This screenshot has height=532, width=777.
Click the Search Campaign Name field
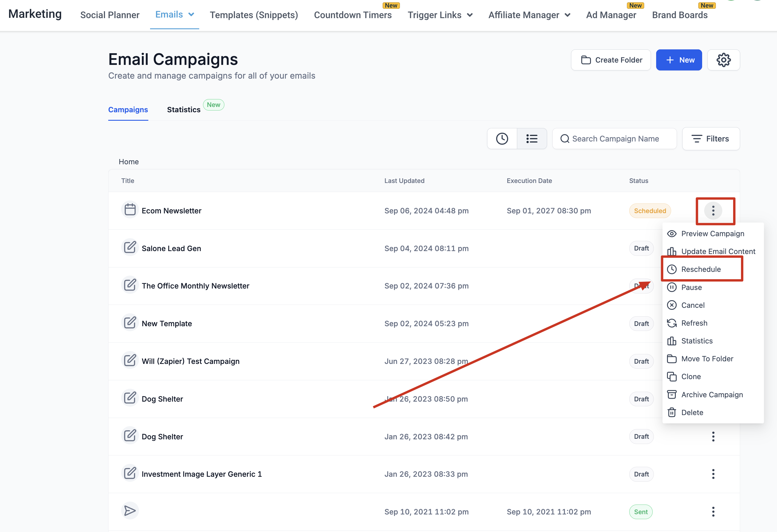point(615,139)
